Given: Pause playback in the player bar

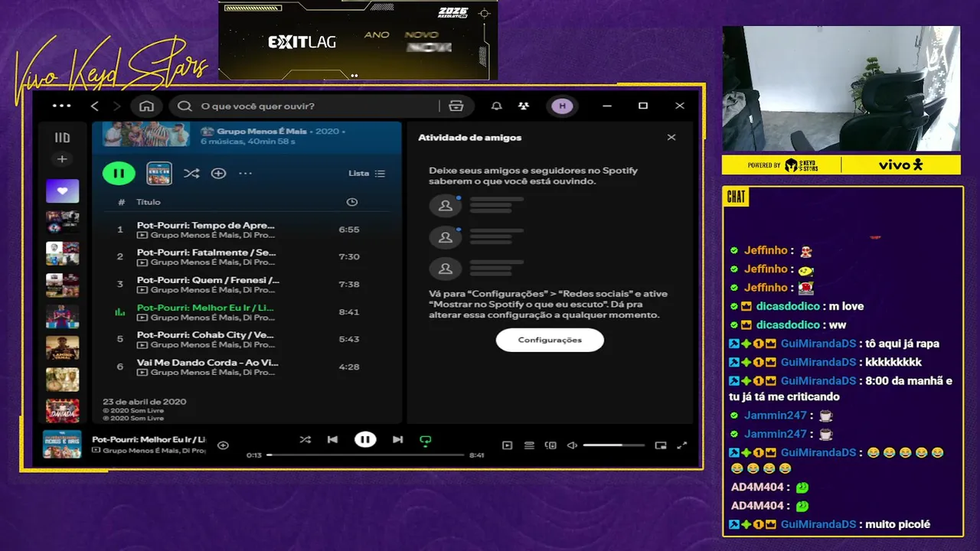Looking at the screenshot, I should click(365, 439).
